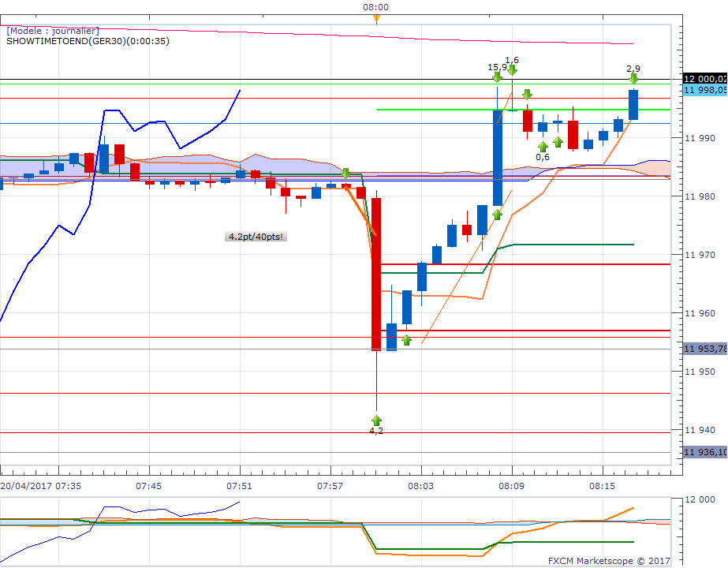Viewport: 728px width, 568px height.
Task: Click the 07:51 time axis label
Action: [239, 486]
